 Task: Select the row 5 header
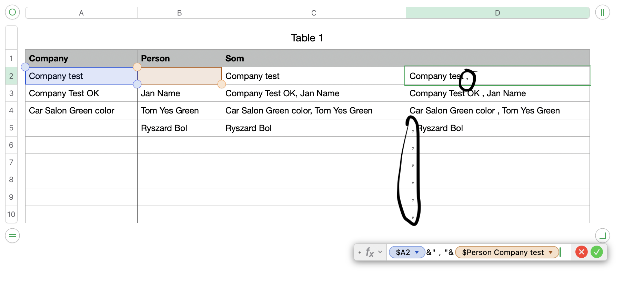[11, 128]
